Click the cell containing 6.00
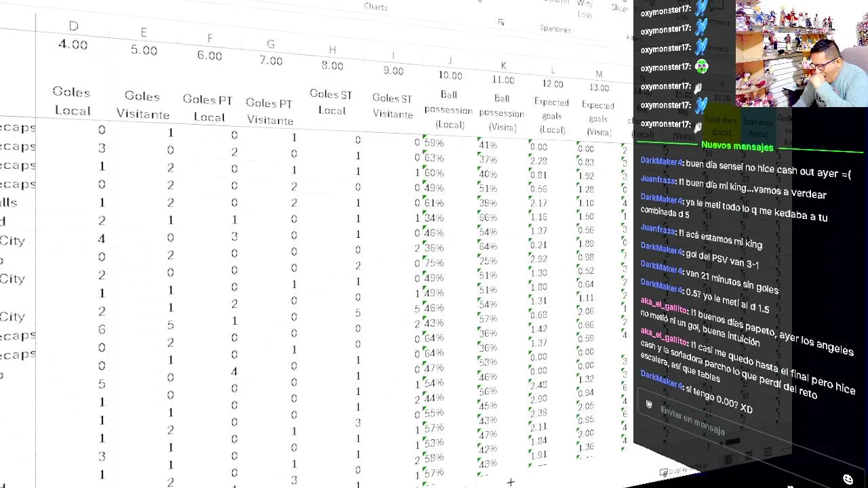 point(210,56)
